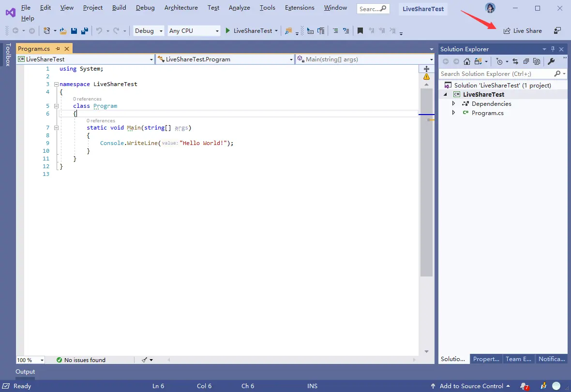Open the LiveShareTest project navigation dropdown
571x392 pixels.
point(86,59)
